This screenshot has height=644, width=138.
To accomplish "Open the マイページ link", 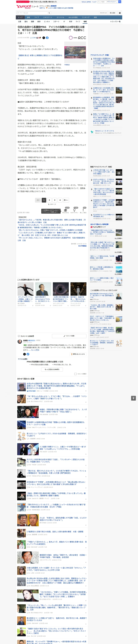I will pyautogui.click(x=103, y=13).
